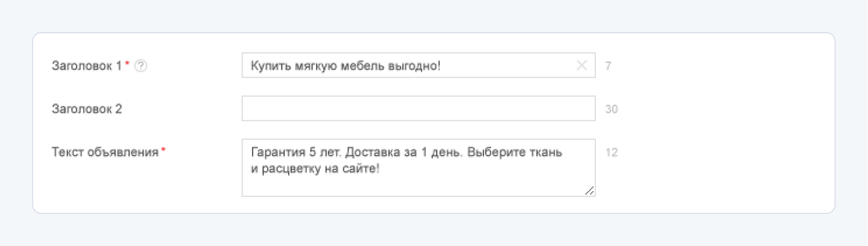Click the Текст объявления label
868x246 pixels.
[x=105, y=152]
